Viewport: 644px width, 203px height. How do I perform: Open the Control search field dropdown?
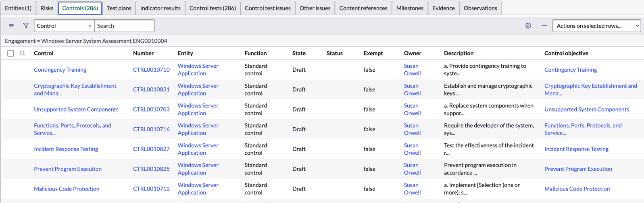(x=64, y=26)
